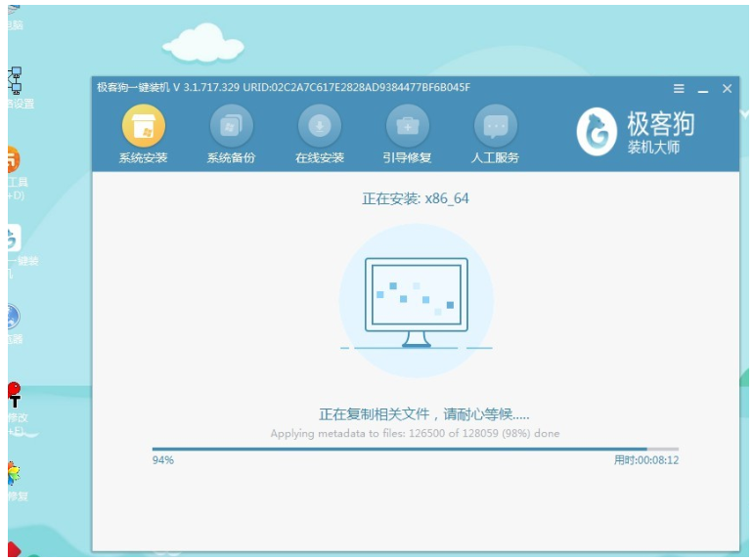Open the 引导修复 boot repair icon

tap(407, 126)
